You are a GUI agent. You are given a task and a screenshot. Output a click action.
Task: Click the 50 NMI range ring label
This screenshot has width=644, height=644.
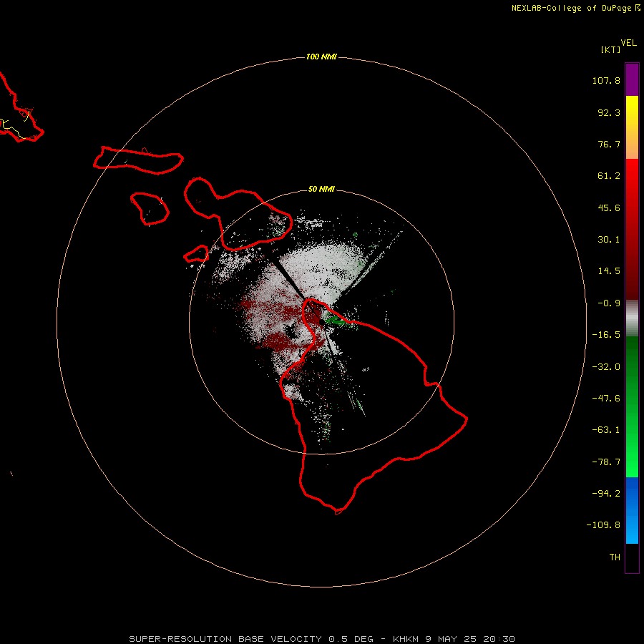321,189
